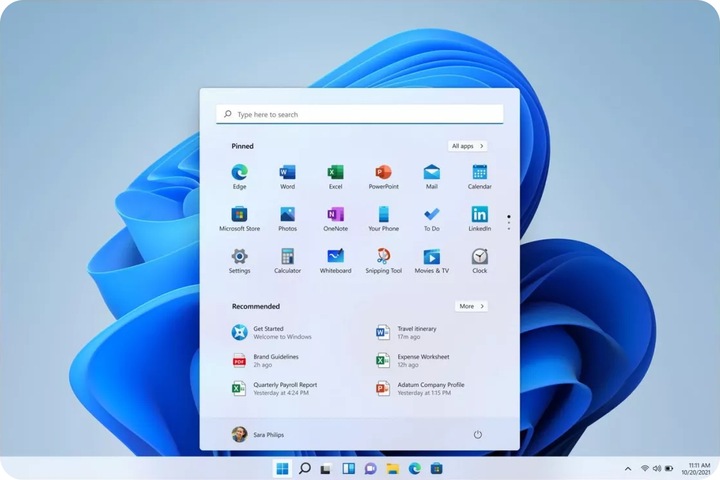The image size is (720, 480).
Task: Click the Type here to search box
Action: [x=360, y=114]
